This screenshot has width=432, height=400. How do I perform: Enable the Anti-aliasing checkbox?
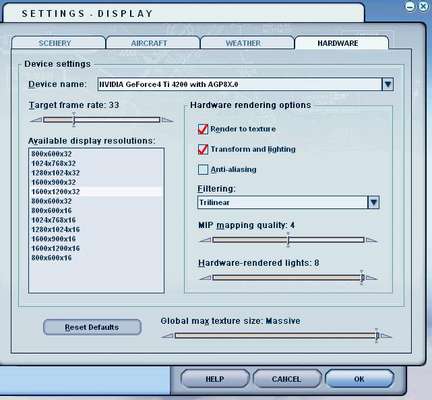[203, 169]
